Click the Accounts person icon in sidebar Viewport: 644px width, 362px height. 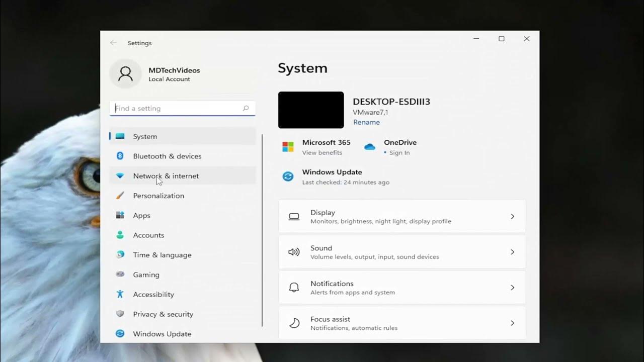click(120, 235)
